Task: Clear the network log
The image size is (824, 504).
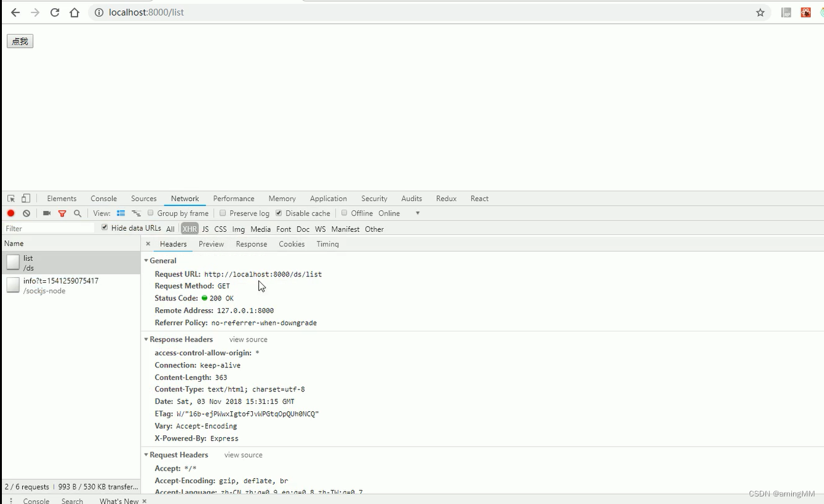Action: click(26, 214)
